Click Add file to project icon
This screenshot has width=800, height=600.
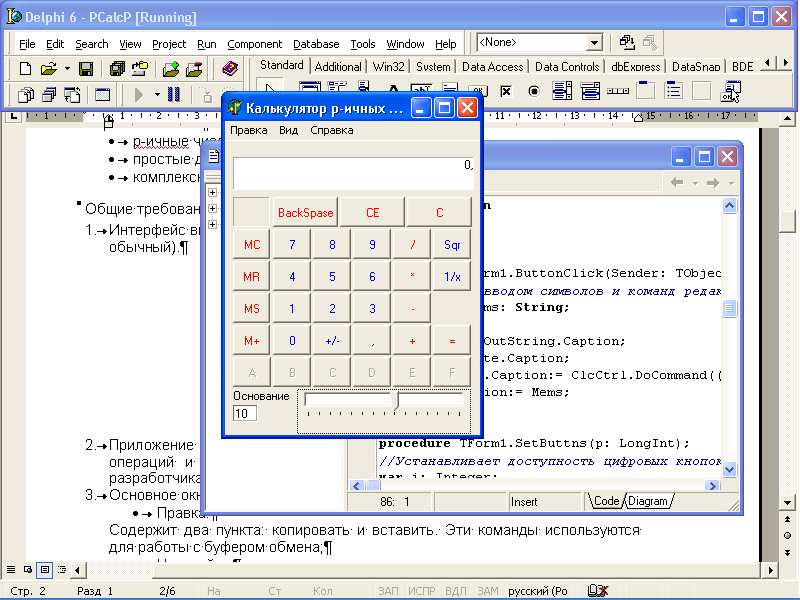coord(171,69)
